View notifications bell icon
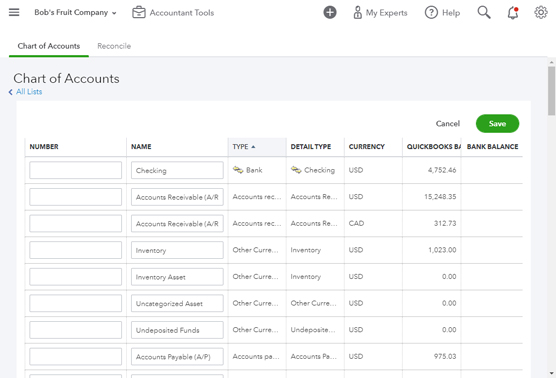 513,13
